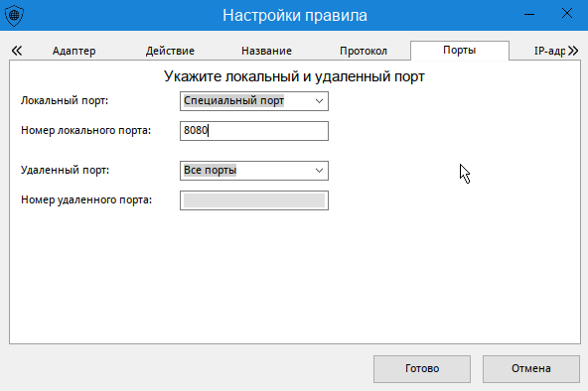Viewport: 588px width, 391px height.
Task: Switch to the Действие tab
Action: click(x=170, y=51)
